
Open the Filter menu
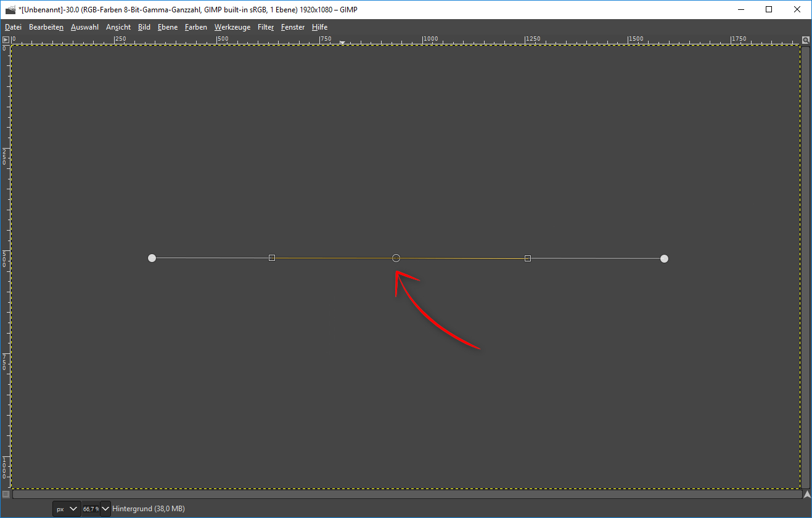pos(266,27)
